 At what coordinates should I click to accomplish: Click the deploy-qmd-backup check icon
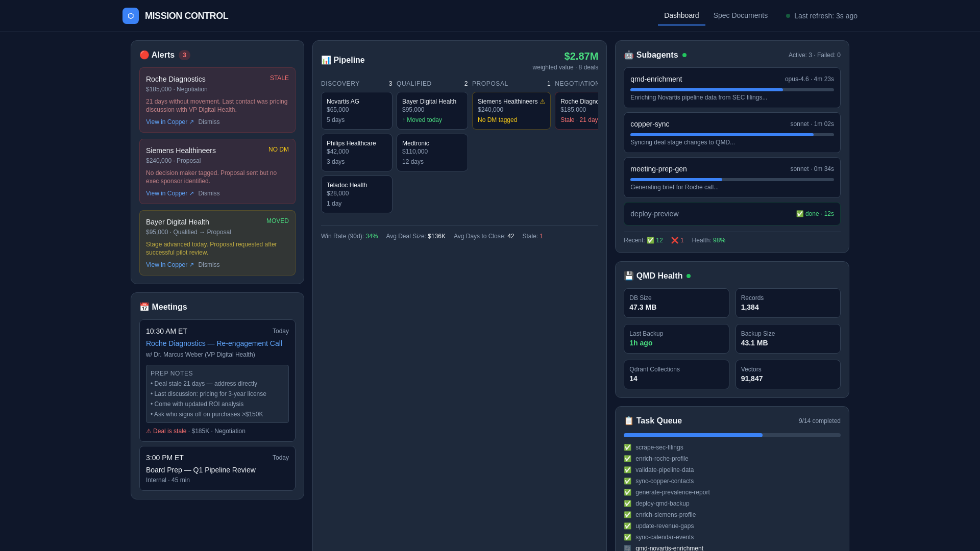click(627, 504)
